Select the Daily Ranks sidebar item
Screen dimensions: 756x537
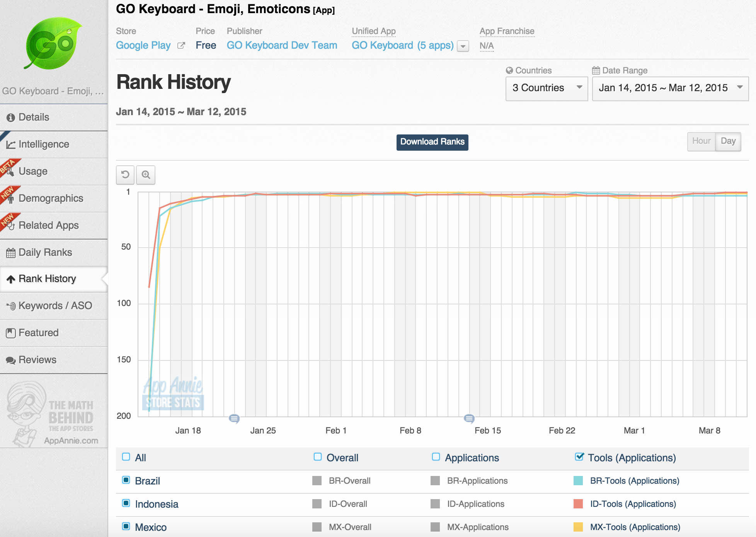click(54, 253)
